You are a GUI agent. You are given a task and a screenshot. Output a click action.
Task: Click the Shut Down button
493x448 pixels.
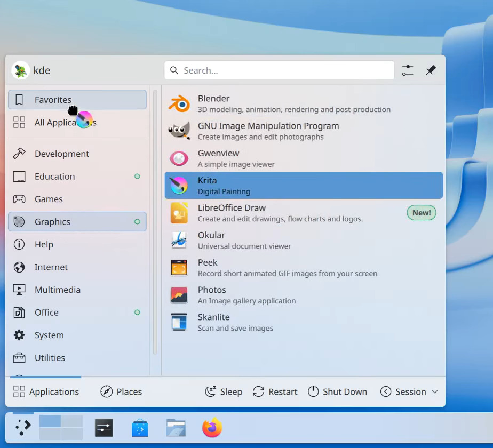click(337, 391)
